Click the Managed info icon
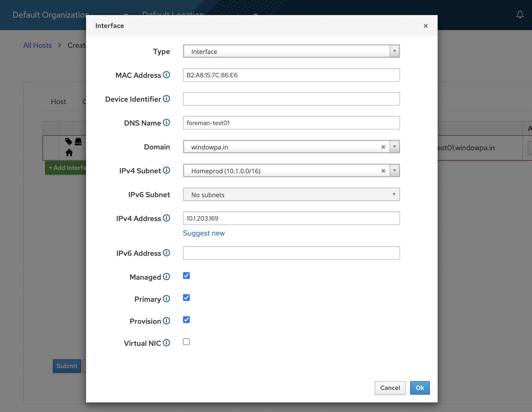Viewport: 532px width, 412px height. tap(166, 277)
